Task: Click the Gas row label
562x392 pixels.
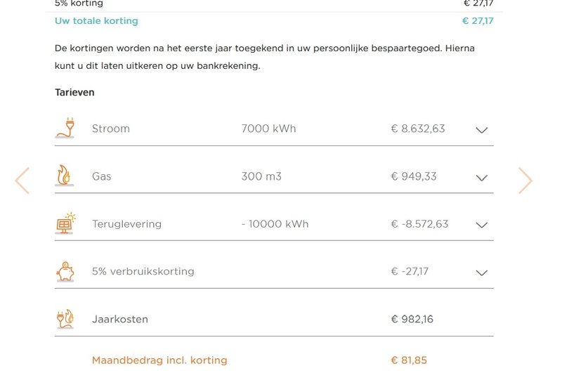Action: click(x=102, y=176)
